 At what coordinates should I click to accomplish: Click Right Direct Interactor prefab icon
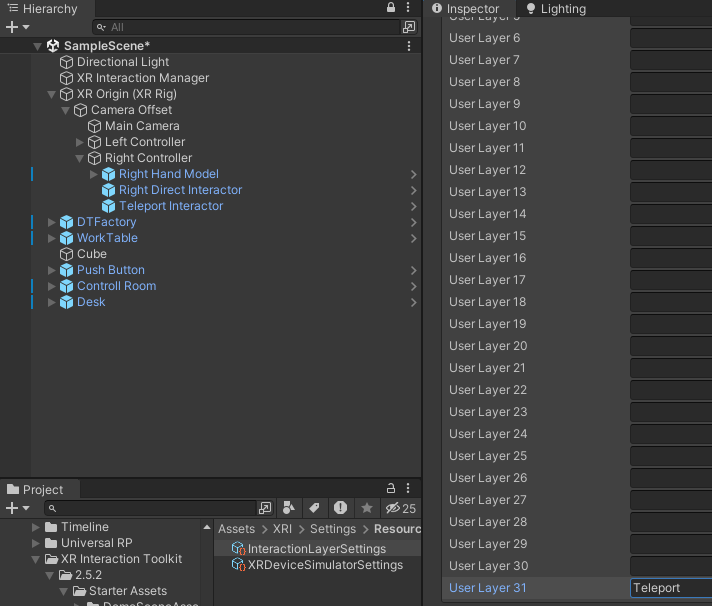coord(108,190)
